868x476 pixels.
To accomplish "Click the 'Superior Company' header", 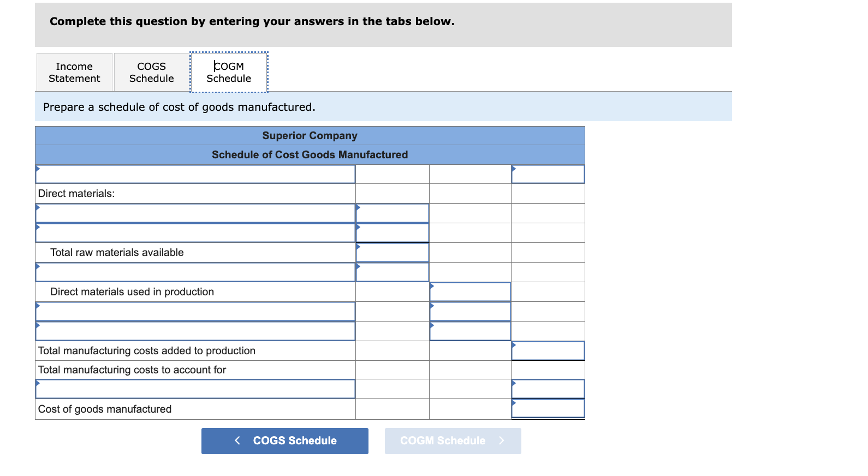I will click(x=310, y=135).
